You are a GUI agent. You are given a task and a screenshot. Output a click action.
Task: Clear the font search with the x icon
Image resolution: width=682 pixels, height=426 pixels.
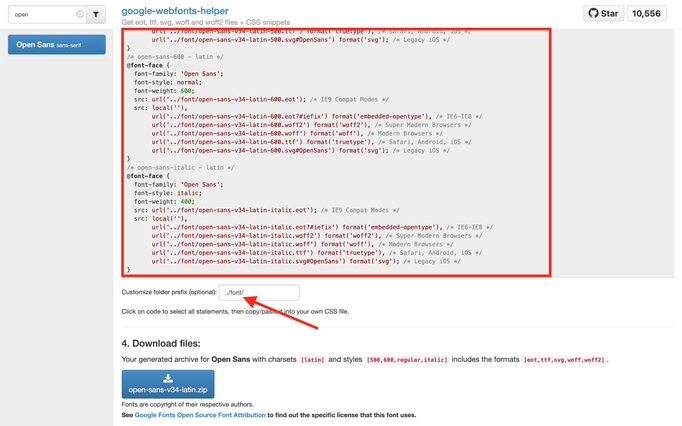click(80, 14)
